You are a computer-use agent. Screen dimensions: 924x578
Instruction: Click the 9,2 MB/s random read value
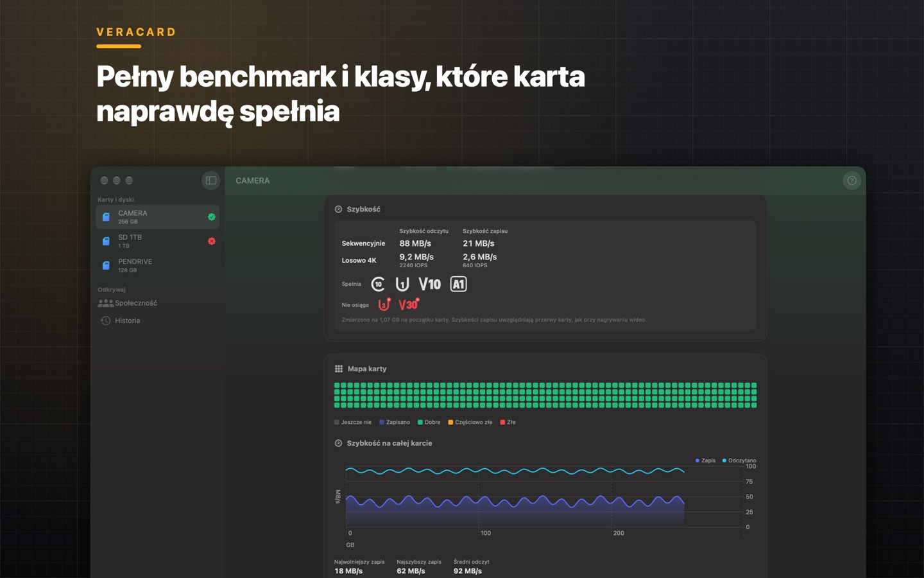point(416,257)
